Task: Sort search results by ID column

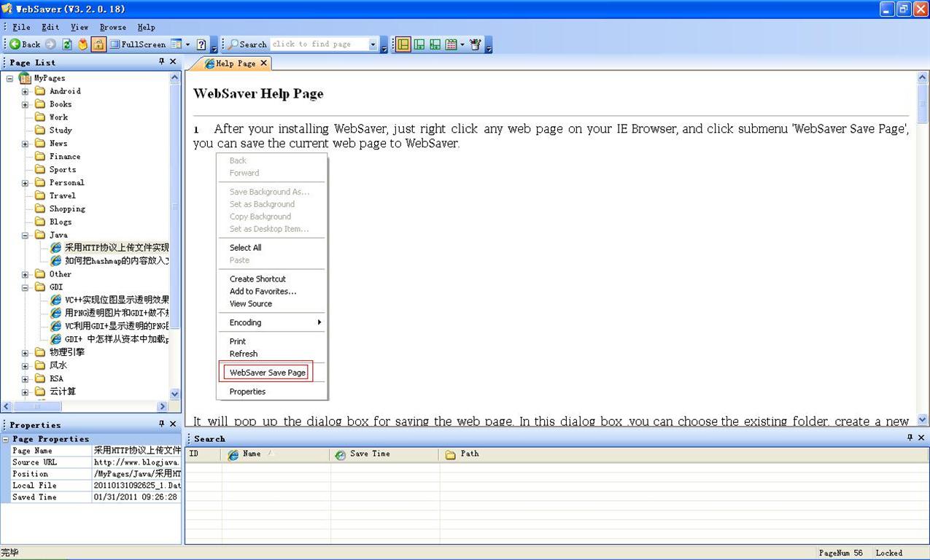Action: [x=204, y=454]
